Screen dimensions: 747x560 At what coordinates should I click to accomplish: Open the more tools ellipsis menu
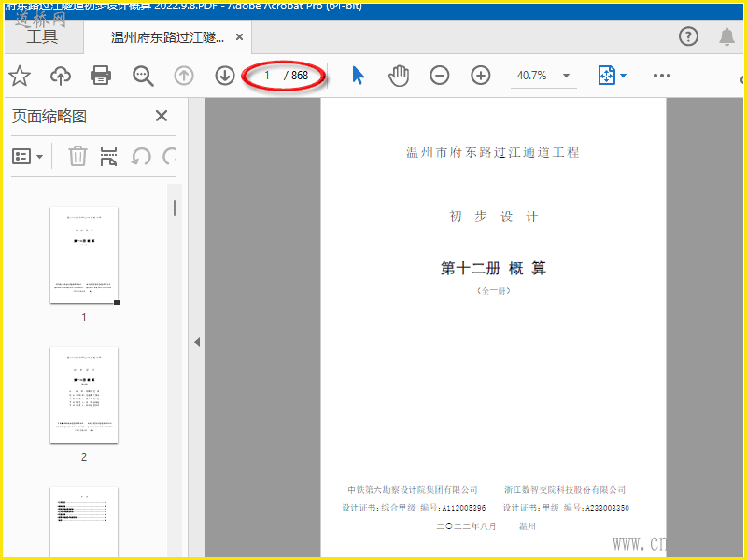(x=662, y=76)
